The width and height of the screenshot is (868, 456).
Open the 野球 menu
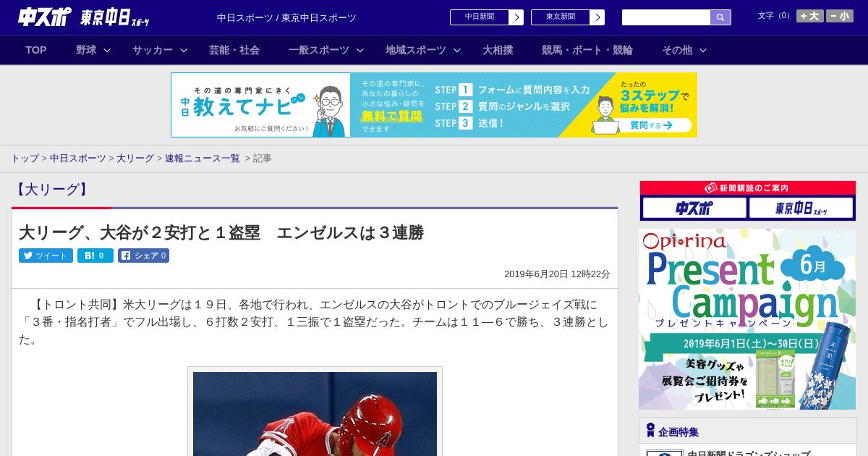[x=86, y=50]
